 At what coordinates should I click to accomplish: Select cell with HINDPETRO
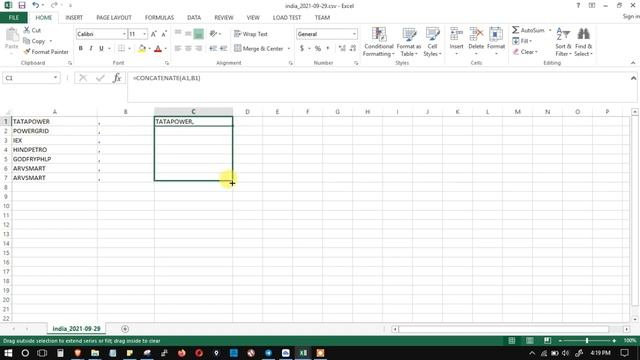[x=54, y=150]
